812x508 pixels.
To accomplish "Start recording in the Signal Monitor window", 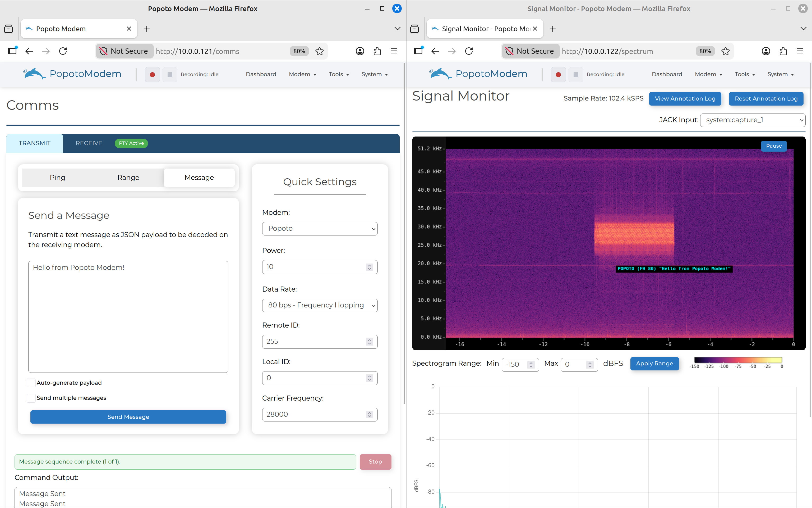I will pos(558,75).
